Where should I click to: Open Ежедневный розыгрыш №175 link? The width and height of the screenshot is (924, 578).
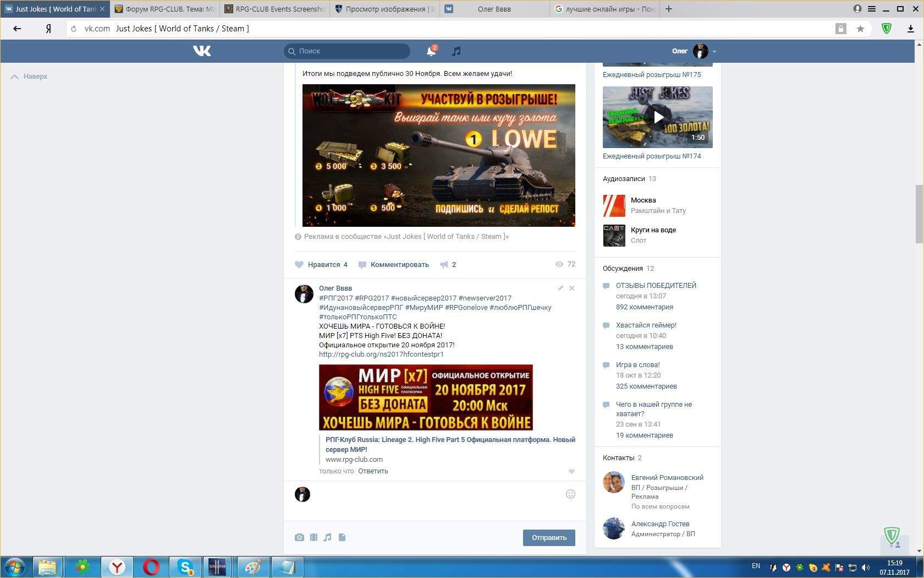point(652,75)
